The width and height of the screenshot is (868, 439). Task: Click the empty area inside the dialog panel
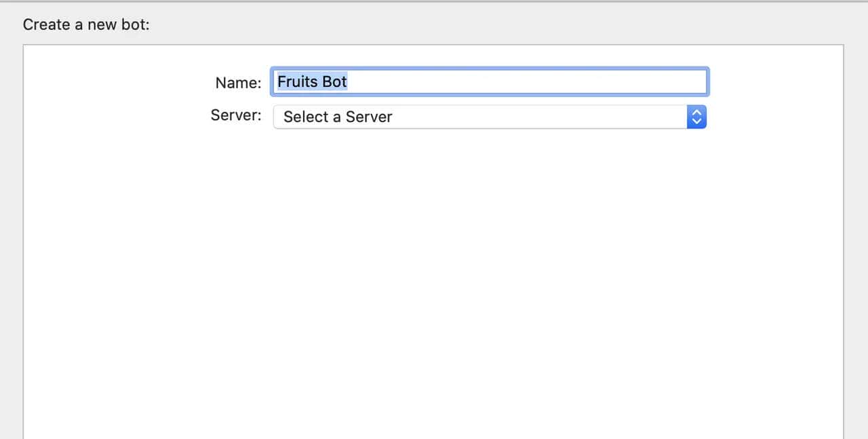[x=434, y=271]
